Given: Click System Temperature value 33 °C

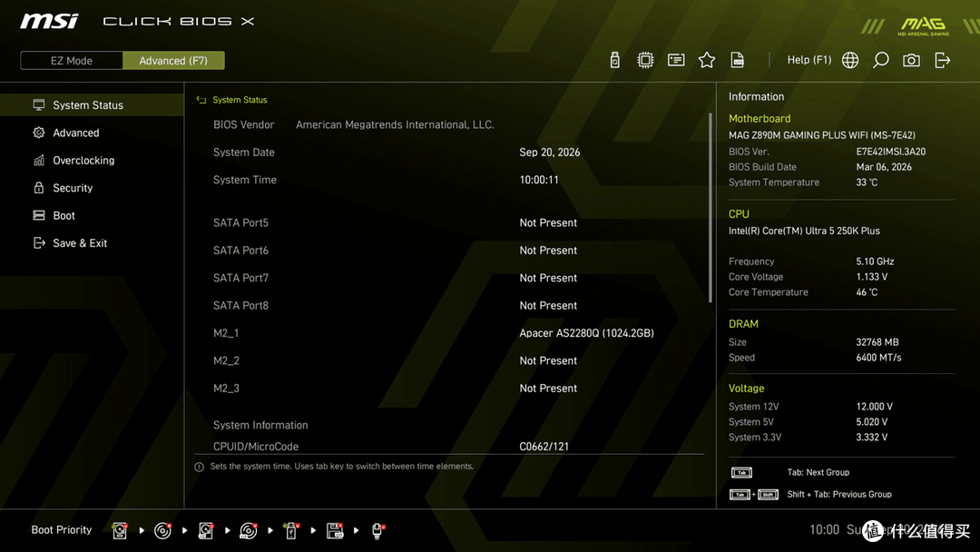Looking at the screenshot, I should coord(867,182).
